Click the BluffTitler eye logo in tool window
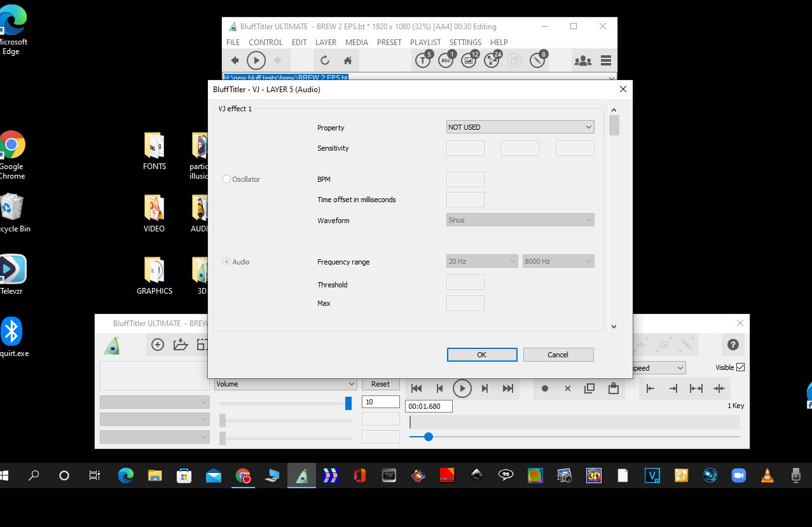This screenshot has width=812, height=527. pyautogui.click(x=112, y=345)
